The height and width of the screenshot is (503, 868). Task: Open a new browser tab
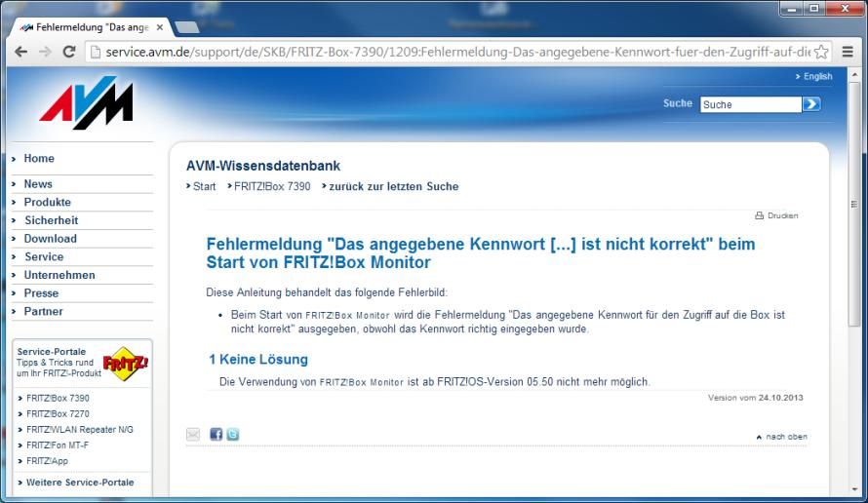click(x=186, y=26)
